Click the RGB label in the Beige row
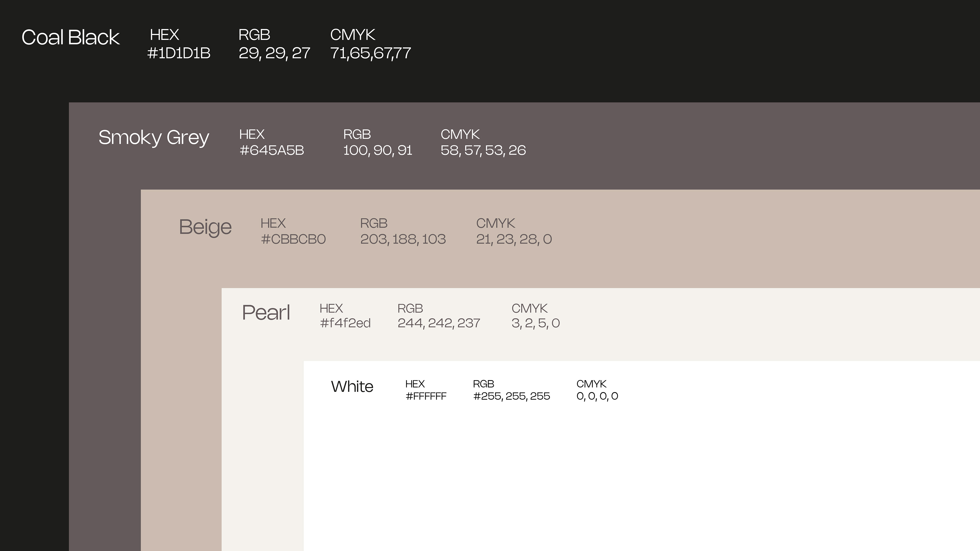The image size is (980, 551). point(374,223)
